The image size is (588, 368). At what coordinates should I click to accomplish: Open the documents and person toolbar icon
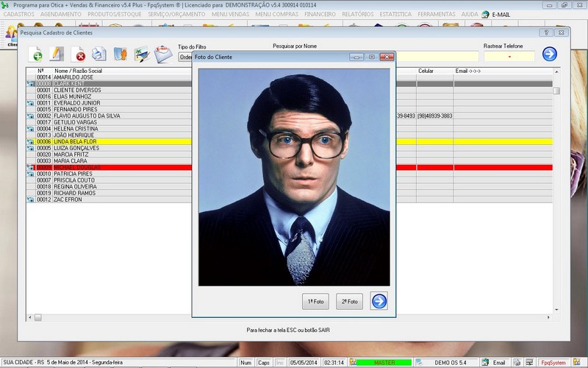[121, 54]
